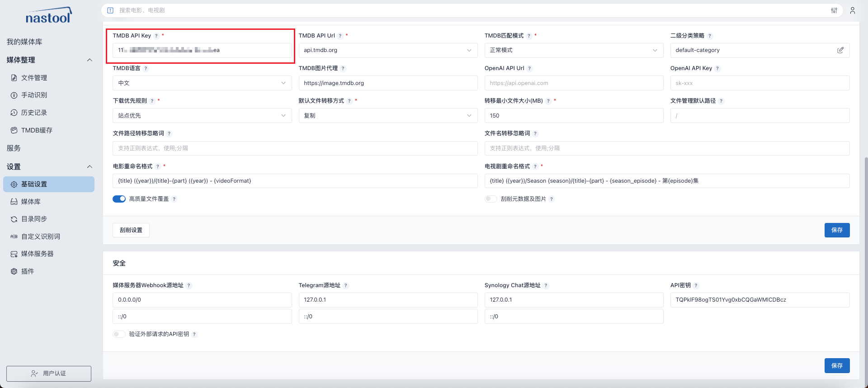Open TMDB缓存 in sidebar
Viewport: 868px width, 388px height.
coord(49,130)
